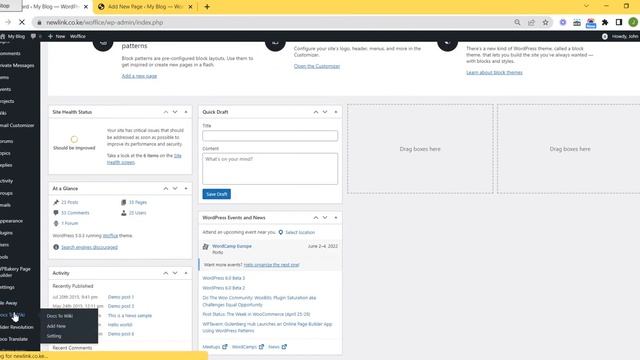Open WordCamps external link
The image size is (640, 360).
tap(248, 347)
